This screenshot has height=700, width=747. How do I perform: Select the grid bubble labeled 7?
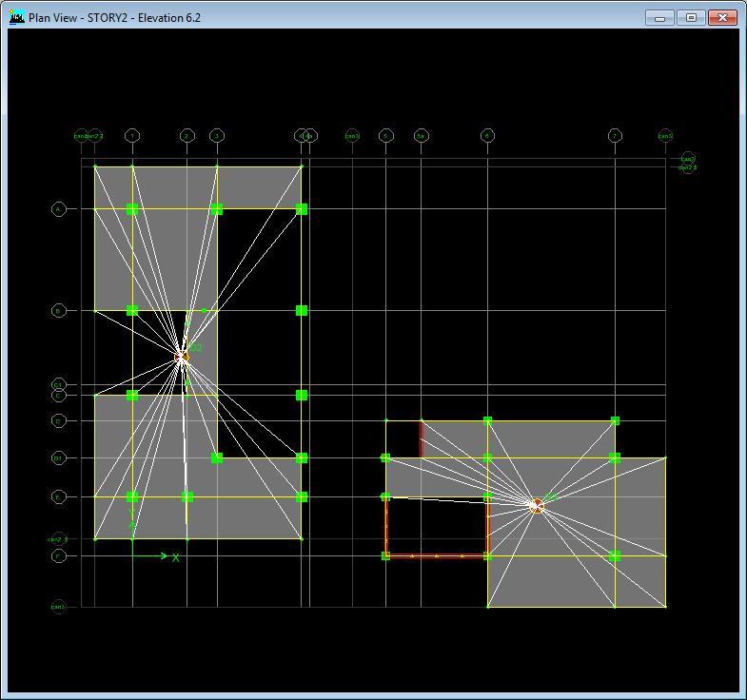615,136
